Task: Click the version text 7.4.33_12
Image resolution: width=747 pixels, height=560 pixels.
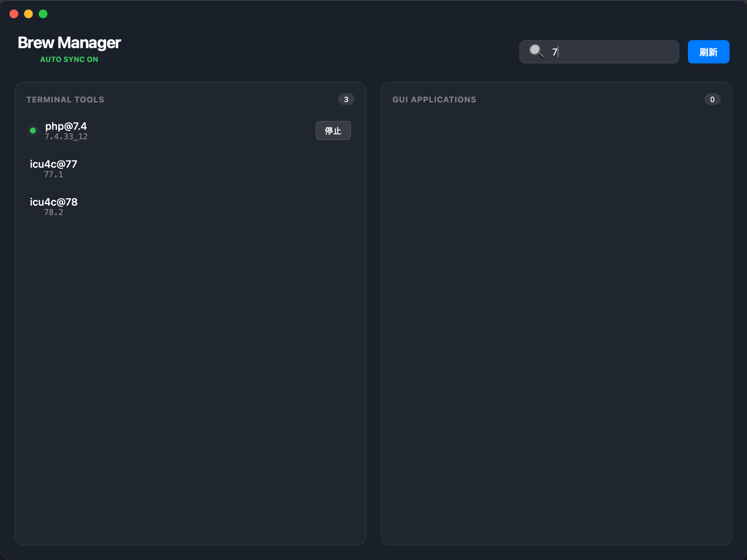Action: coord(66,137)
